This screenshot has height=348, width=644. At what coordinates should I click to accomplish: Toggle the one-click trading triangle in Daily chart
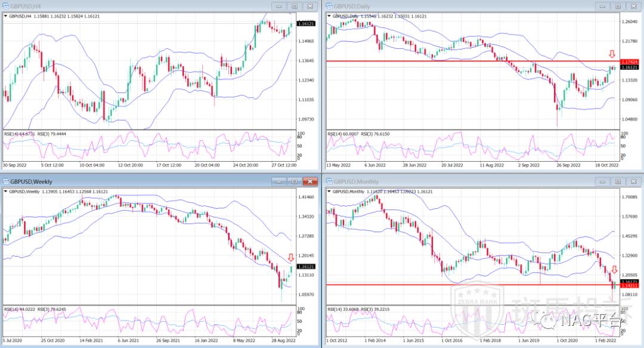coord(329,17)
